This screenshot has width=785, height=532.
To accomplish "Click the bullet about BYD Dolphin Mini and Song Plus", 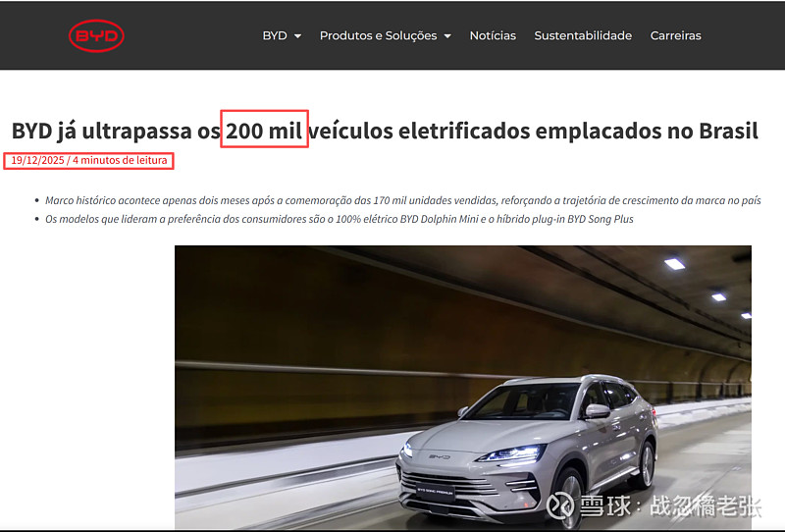I will coord(339,219).
